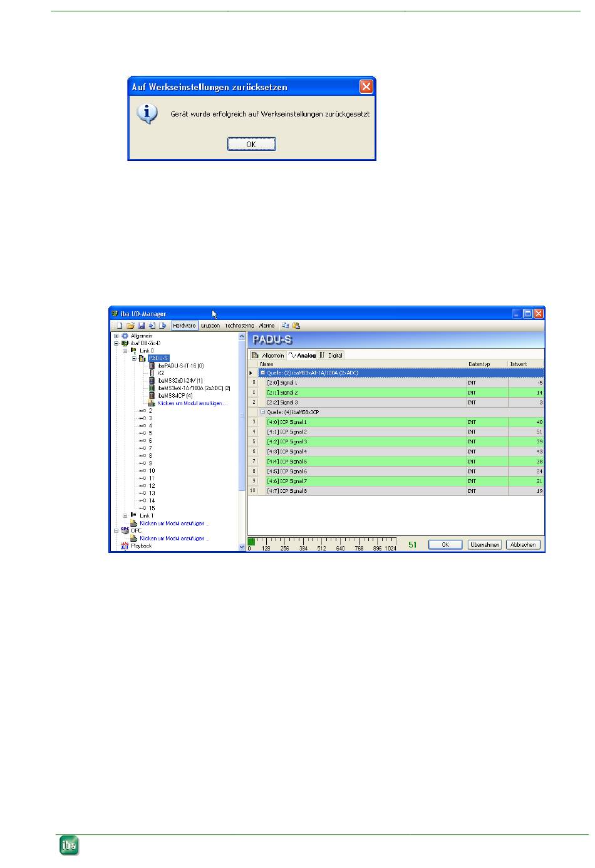Click the Link 0 icon in tree
The height and width of the screenshot is (868, 595).
(x=133, y=351)
